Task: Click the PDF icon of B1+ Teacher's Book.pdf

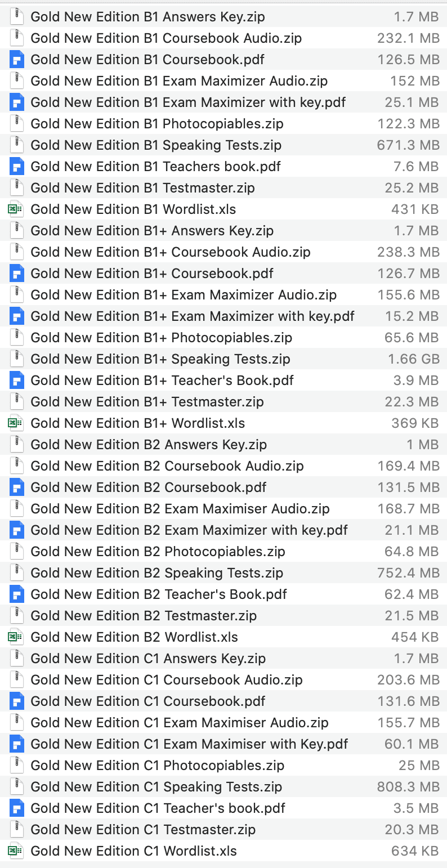Action: [17, 381]
